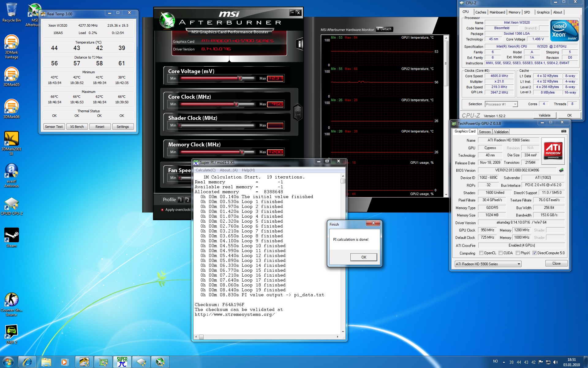Click OK button in CPU-Z
Screen dimensions: 588x368
pyautogui.click(x=569, y=115)
